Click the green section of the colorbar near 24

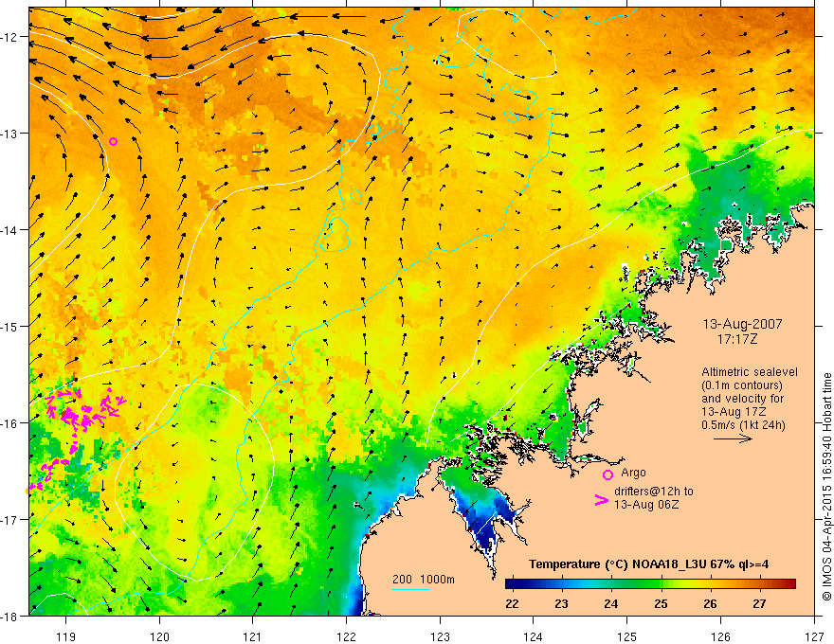coord(611,584)
